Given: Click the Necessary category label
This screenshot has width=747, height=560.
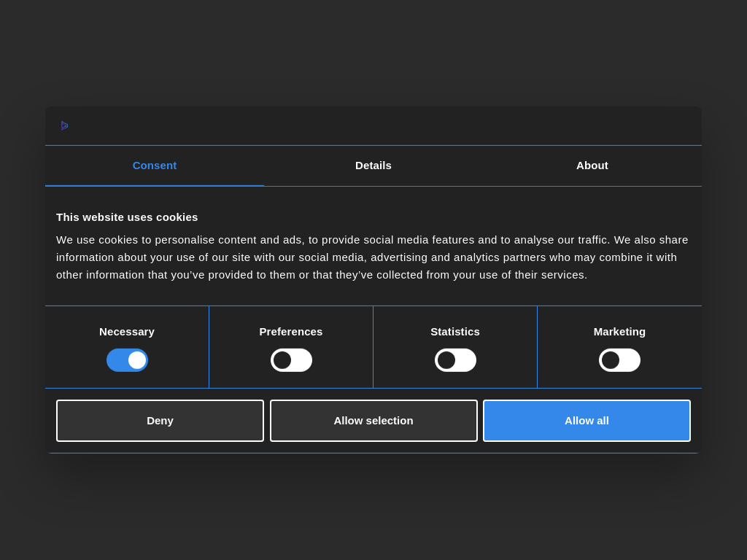Looking at the screenshot, I should (127, 332).
